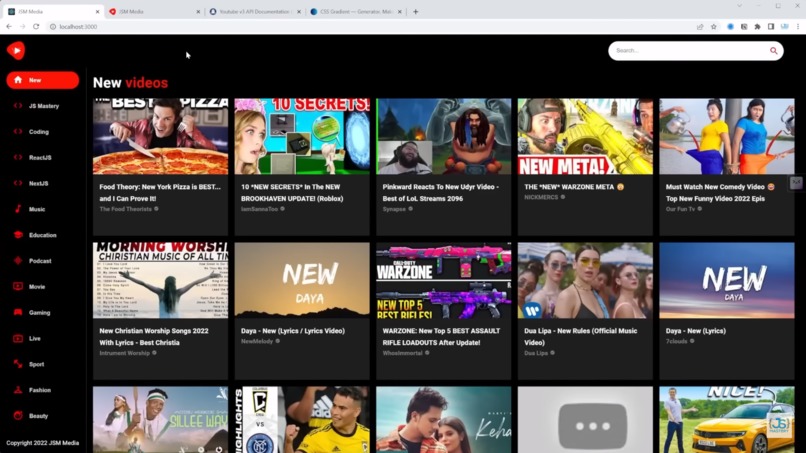Screen dimensions: 806x453
Task: Click the Live TV icon
Action: [18, 338]
